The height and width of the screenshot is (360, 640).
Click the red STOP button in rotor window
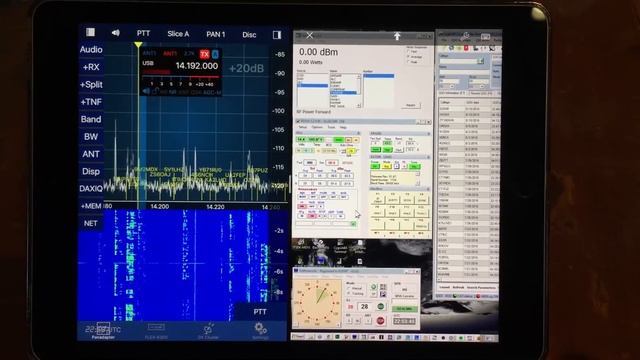[380, 321]
